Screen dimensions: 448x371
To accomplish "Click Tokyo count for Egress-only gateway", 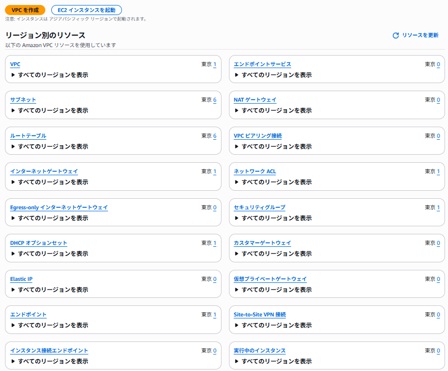I will pyautogui.click(x=215, y=207).
